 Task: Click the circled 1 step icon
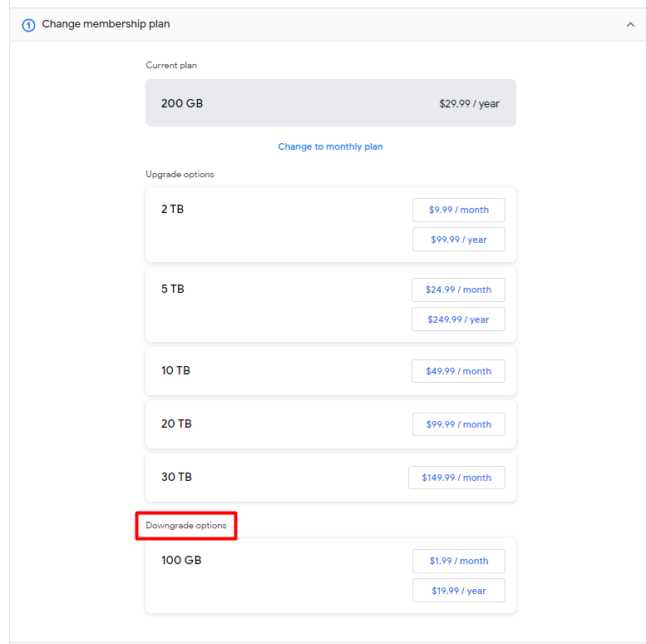28,25
